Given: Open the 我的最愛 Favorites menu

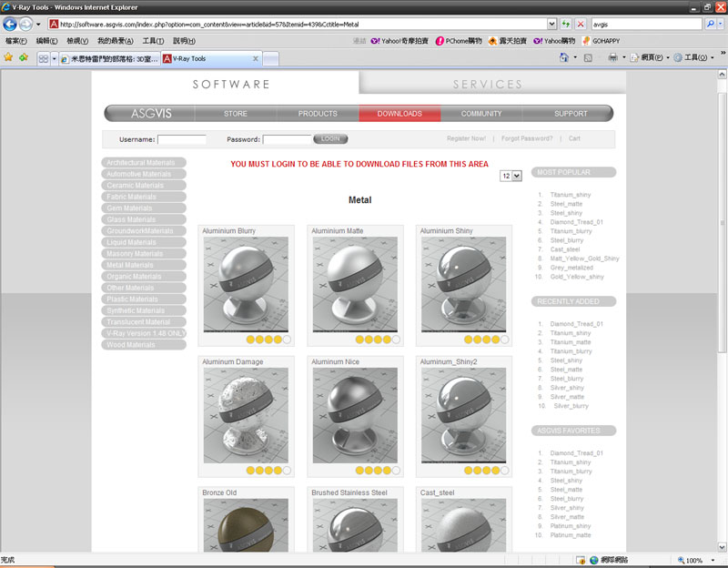Looking at the screenshot, I should [x=116, y=41].
